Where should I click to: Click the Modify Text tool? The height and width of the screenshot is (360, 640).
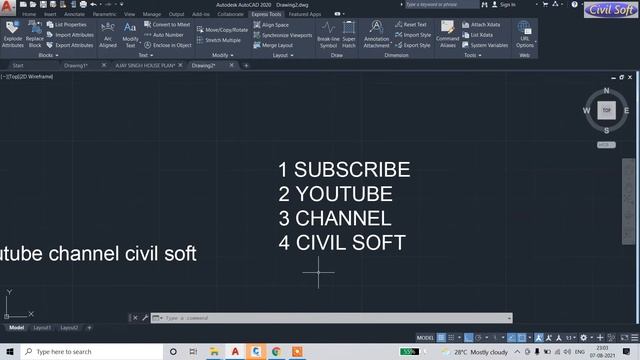point(130,34)
